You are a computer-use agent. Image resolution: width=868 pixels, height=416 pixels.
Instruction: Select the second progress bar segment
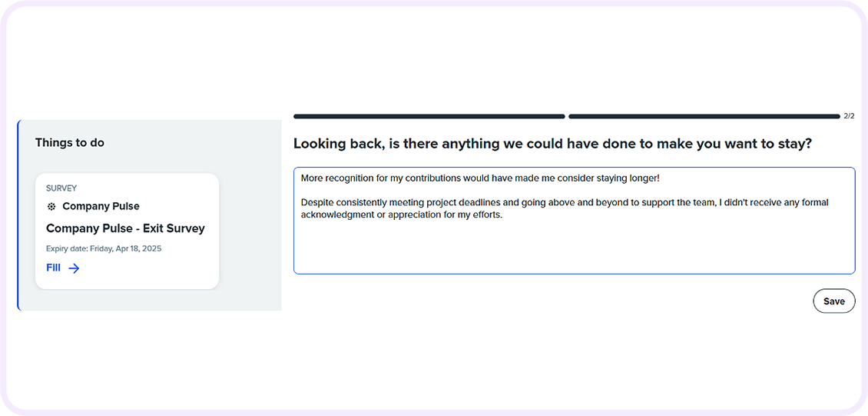click(704, 116)
